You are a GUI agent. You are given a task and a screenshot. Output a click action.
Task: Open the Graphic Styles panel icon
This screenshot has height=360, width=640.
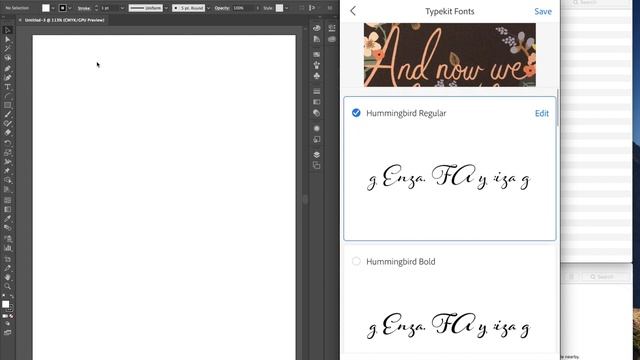[317, 139]
